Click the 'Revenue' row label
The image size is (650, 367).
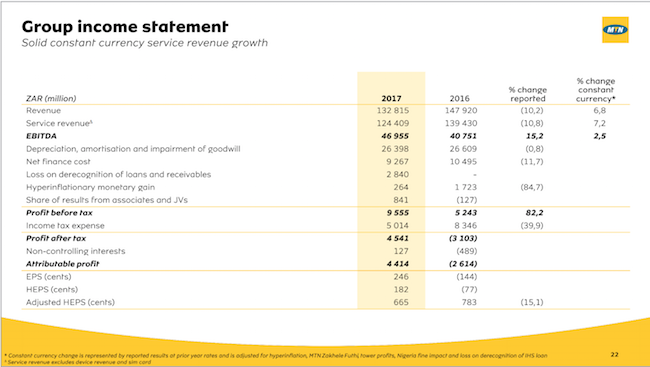[x=43, y=110]
